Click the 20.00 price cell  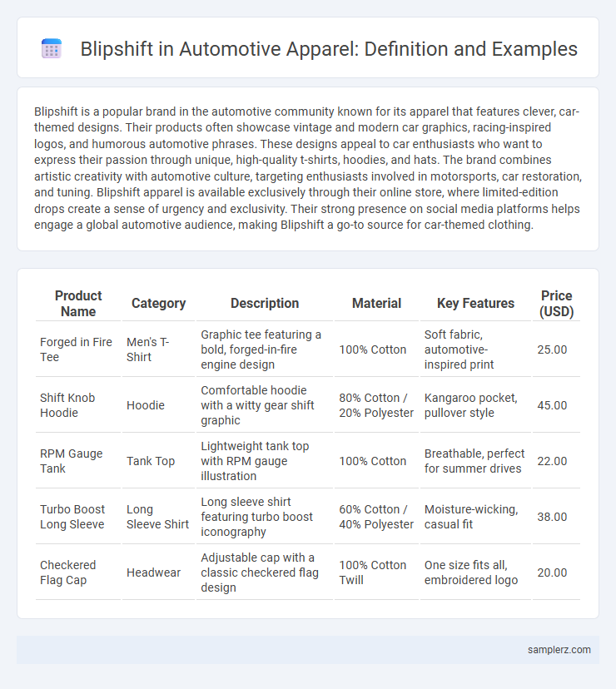(x=556, y=573)
